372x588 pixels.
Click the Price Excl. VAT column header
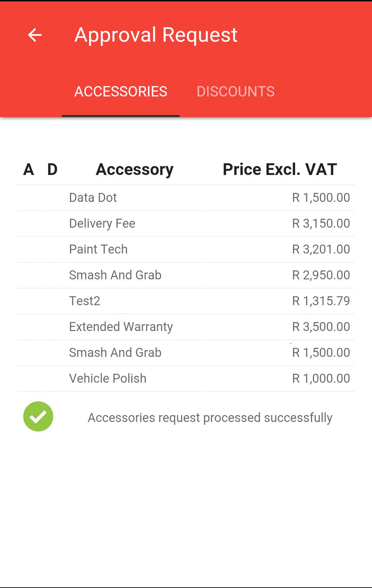pyautogui.click(x=280, y=169)
